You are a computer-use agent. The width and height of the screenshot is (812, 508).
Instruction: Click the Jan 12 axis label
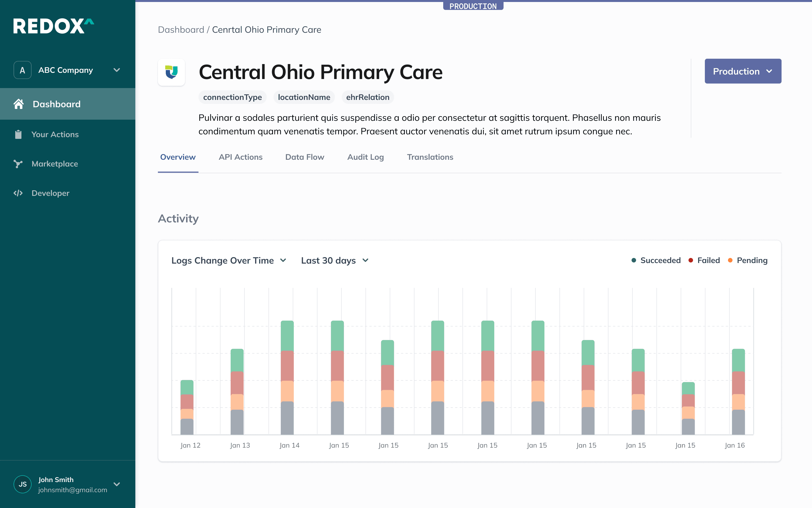(190, 446)
